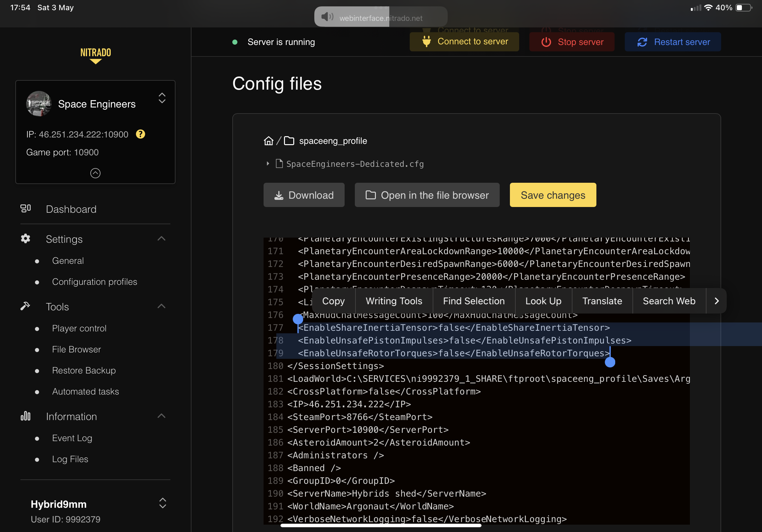Connect to server button
This screenshot has width=762, height=532.
click(x=464, y=42)
